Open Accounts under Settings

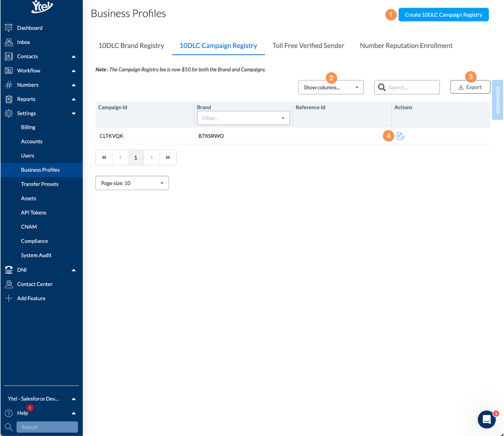[32, 141]
